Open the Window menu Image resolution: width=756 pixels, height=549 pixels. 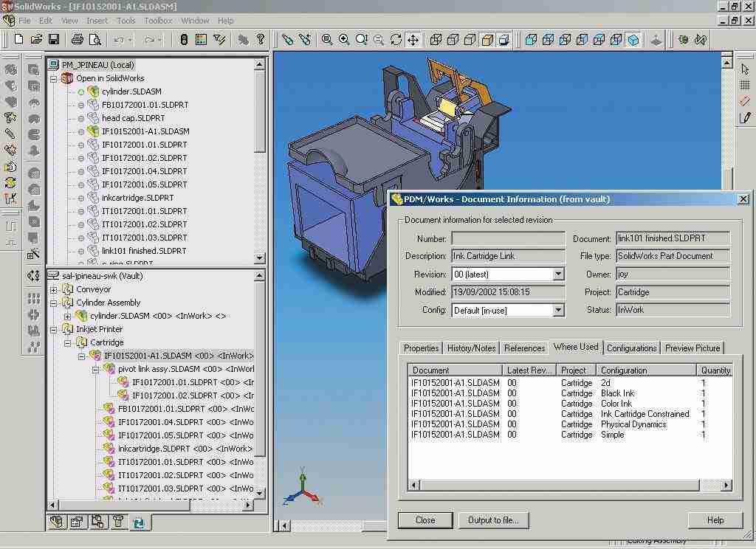point(195,21)
